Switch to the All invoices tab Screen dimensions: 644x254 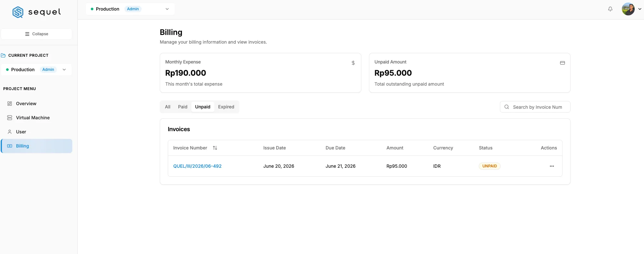pyautogui.click(x=167, y=107)
